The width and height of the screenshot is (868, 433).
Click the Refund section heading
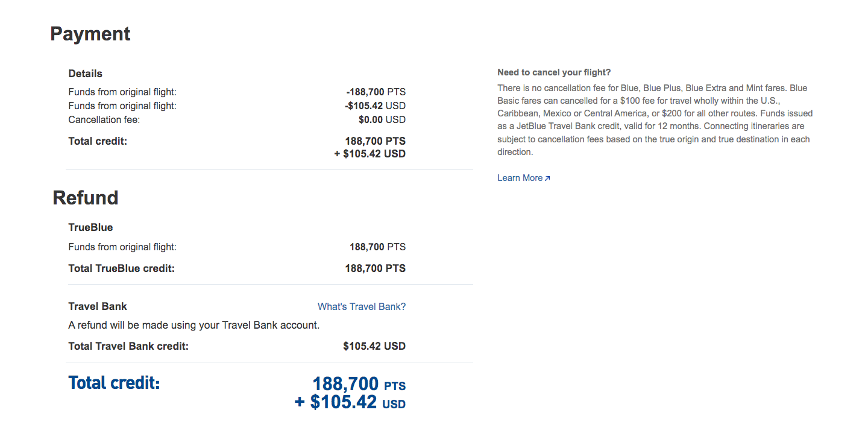[85, 197]
